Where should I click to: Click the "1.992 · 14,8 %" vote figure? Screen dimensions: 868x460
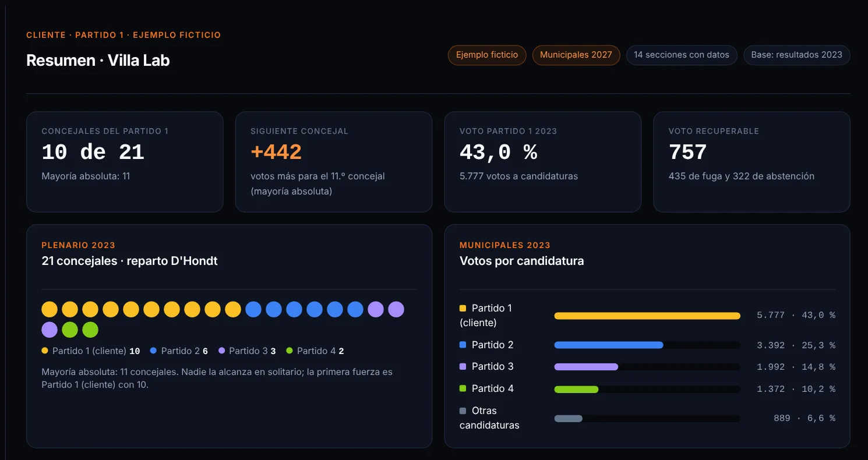[x=796, y=367]
